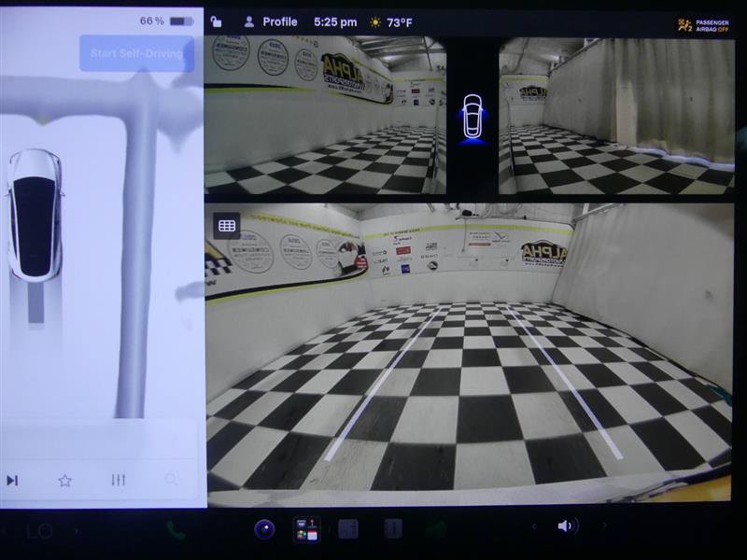Raise cabin temperature with chevron beside LO

77,530
